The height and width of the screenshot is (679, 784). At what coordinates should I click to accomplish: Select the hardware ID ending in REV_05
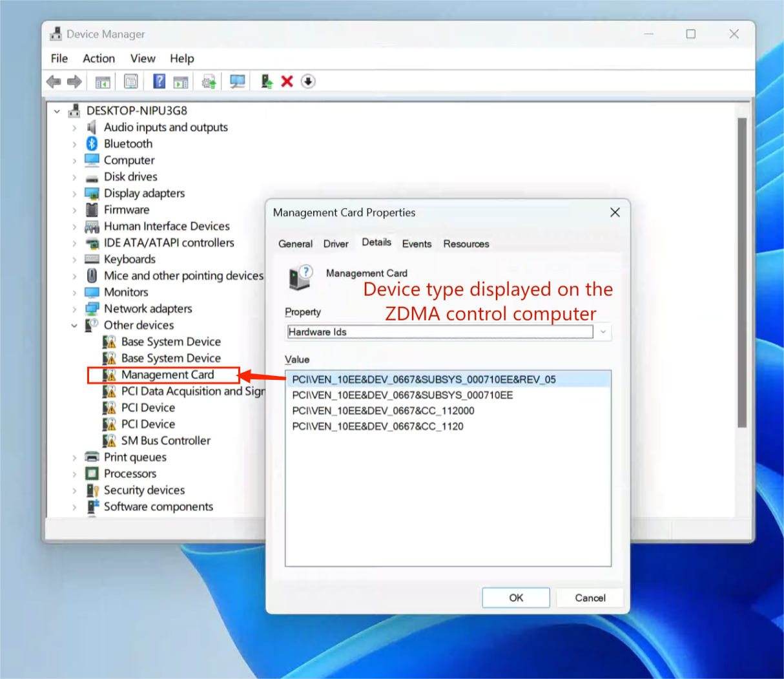pyautogui.click(x=448, y=379)
